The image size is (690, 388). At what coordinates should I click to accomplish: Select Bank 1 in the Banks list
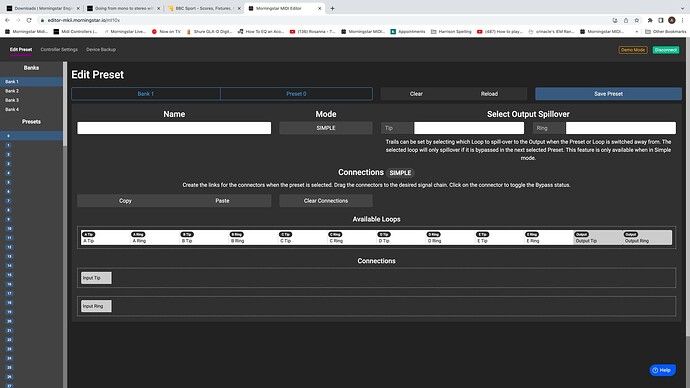pos(31,82)
